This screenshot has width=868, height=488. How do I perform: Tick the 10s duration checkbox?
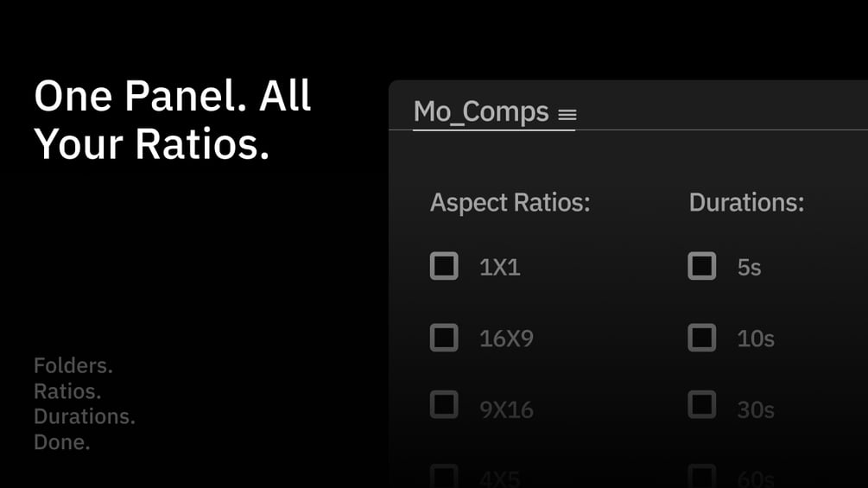point(701,337)
